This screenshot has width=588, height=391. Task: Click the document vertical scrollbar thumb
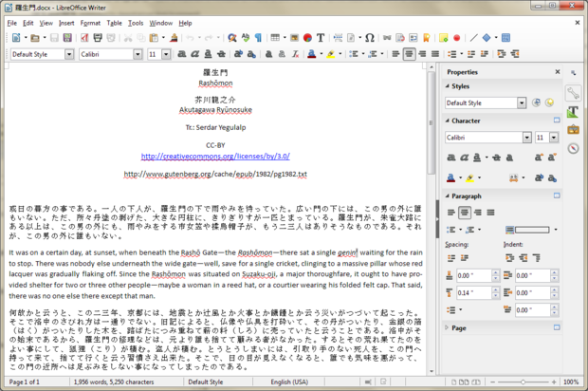click(x=432, y=122)
